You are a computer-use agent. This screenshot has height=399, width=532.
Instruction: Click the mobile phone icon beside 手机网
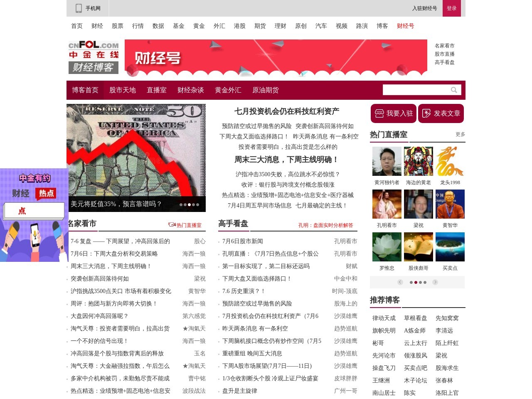(79, 8)
